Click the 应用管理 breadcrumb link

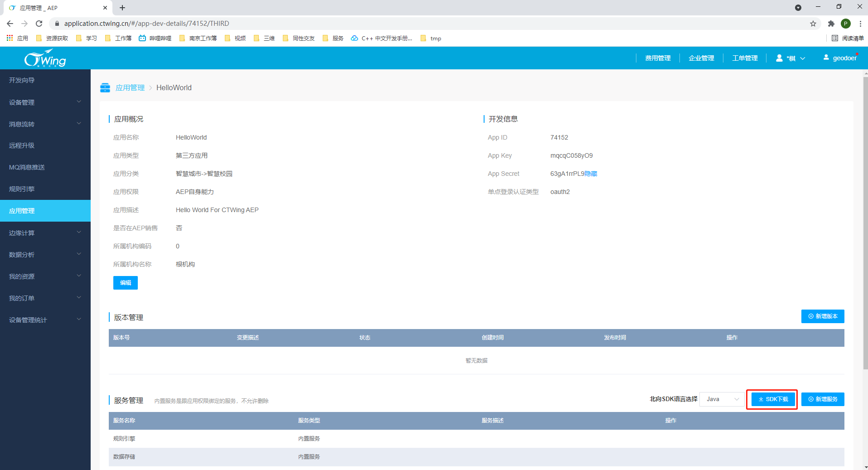click(130, 87)
